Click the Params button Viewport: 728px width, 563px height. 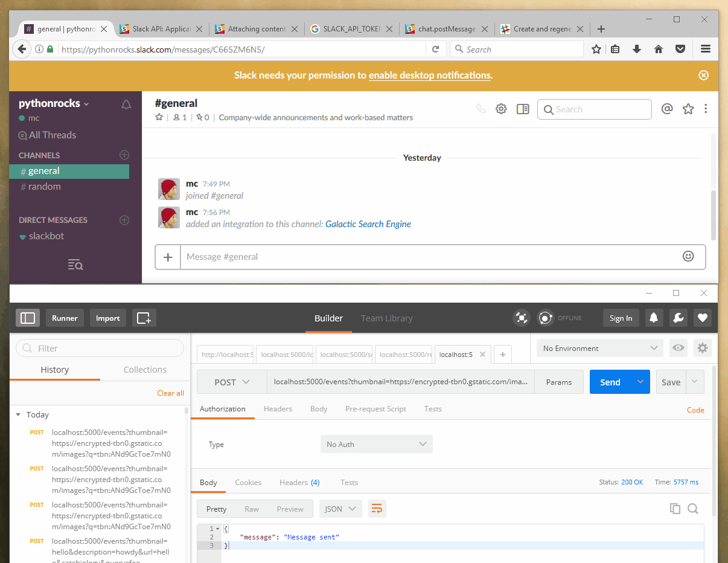(x=559, y=382)
